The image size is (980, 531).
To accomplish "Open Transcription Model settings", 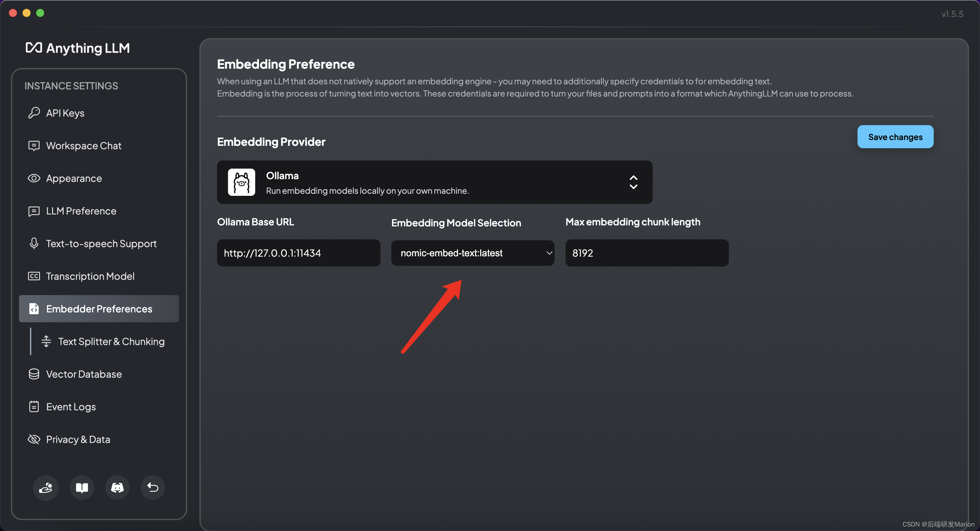I will [x=90, y=276].
